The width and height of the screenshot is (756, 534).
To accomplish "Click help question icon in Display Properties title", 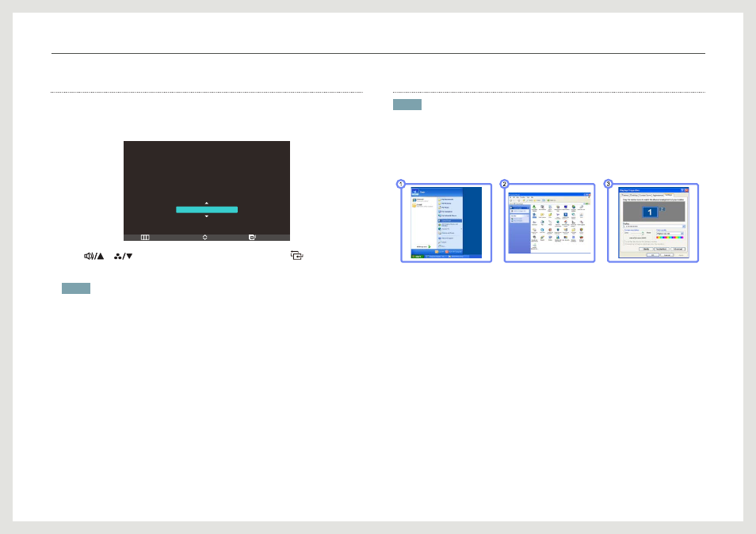I will coord(682,190).
